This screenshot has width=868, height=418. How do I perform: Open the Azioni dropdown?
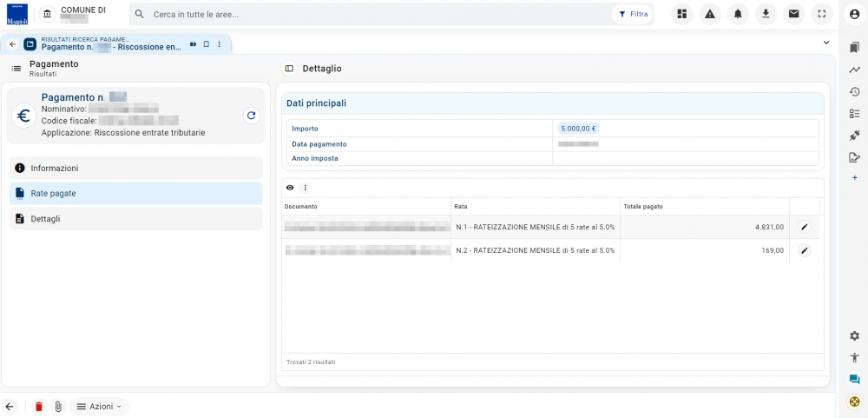click(x=99, y=407)
